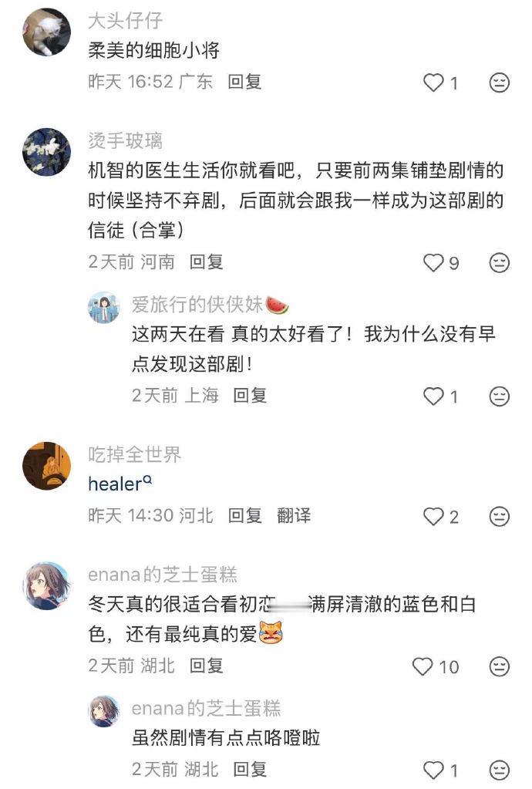View 吃掉全世界 user profile by name
Viewport: 532px width, 789px height.
(x=134, y=454)
